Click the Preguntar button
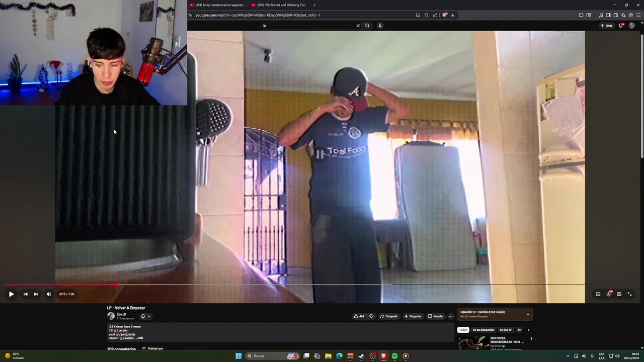 pyautogui.click(x=413, y=316)
